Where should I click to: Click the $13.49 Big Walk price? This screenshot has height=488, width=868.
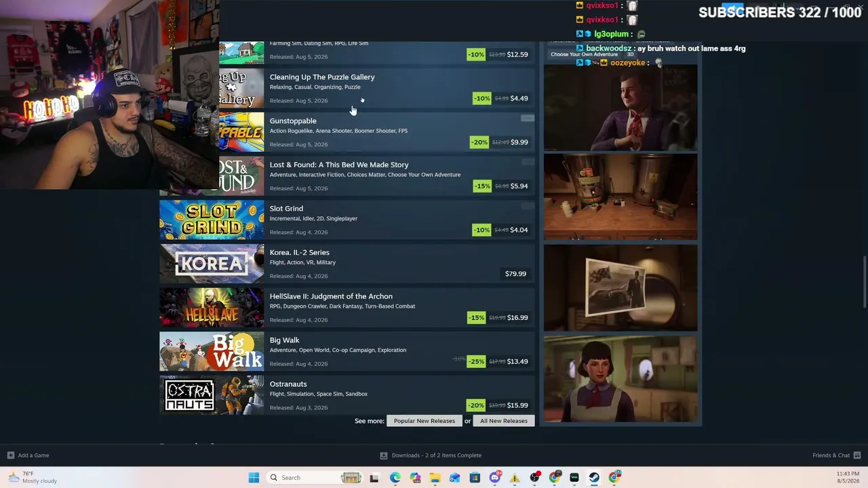coord(518,361)
